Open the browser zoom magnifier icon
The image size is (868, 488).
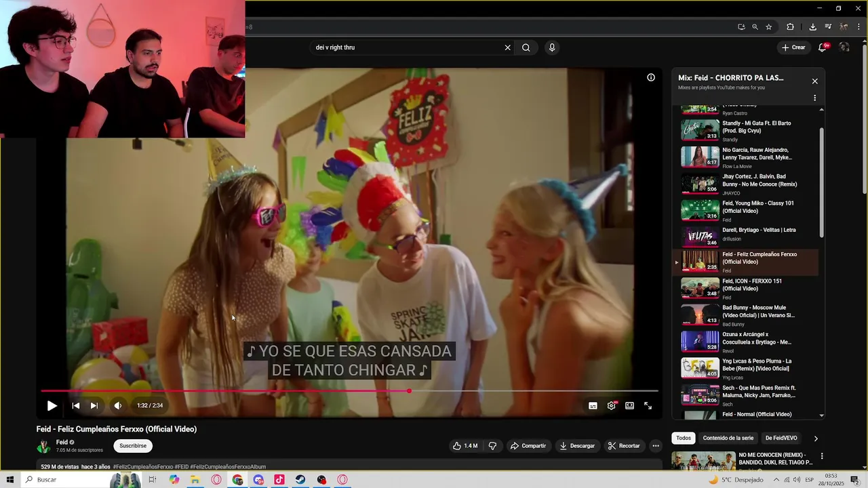(x=755, y=27)
